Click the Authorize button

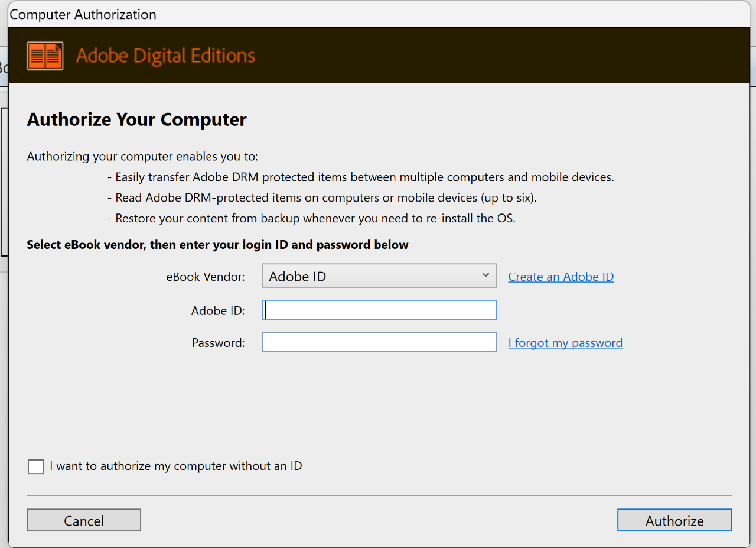click(x=674, y=520)
